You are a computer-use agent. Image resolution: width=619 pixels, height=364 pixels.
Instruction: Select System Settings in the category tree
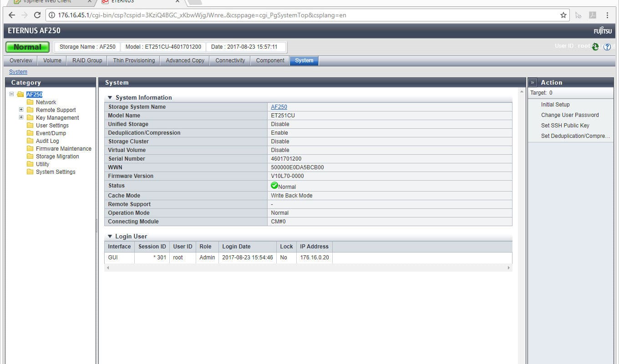pyautogui.click(x=56, y=172)
